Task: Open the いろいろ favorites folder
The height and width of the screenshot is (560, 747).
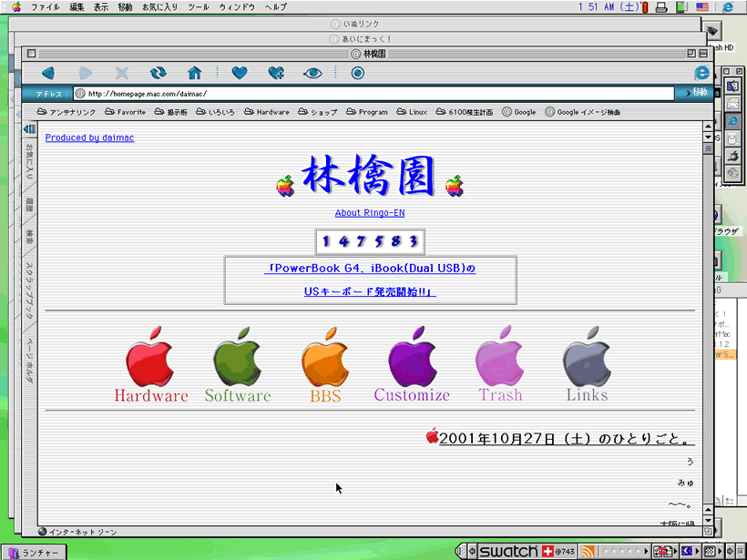Action: pyautogui.click(x=215, y=112)
